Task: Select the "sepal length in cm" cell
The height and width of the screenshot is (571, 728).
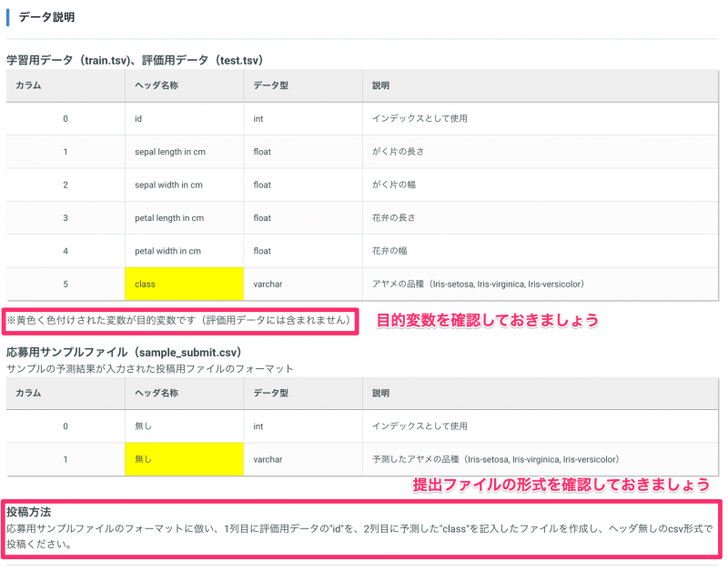Action: tap(168, 152)
